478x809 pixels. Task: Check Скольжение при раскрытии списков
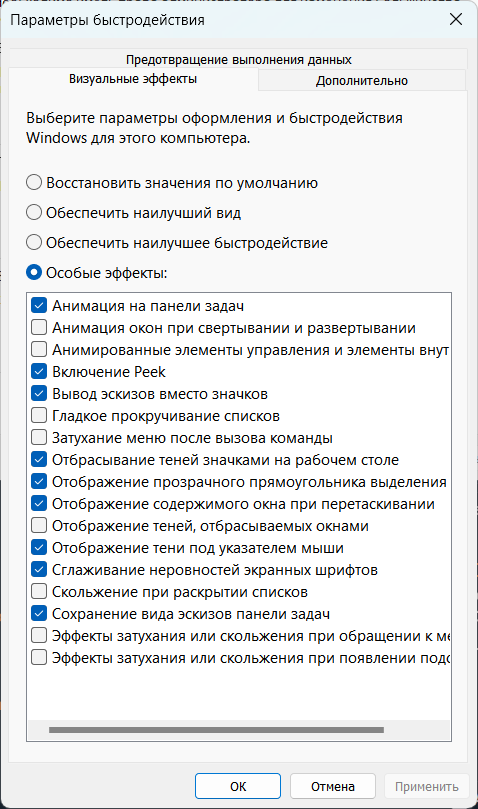[39, 592]
